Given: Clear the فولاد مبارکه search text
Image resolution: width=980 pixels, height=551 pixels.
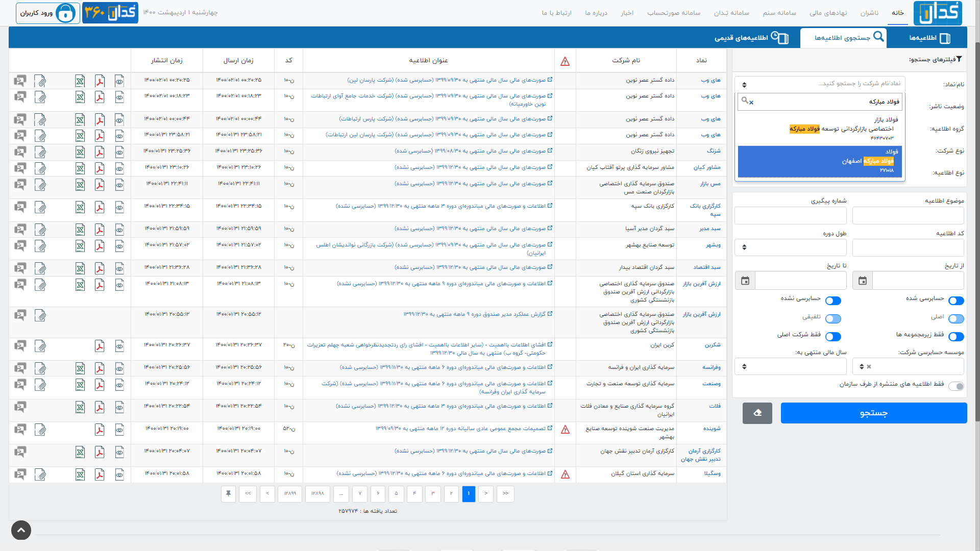Looking at the screenshot, I should (751, 103).
